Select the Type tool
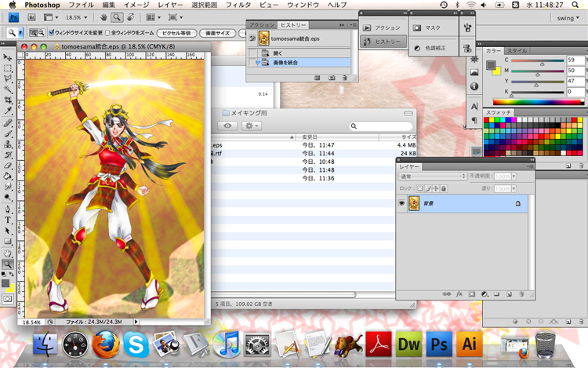Image resolution: width=588 pixels, height=368 pixels. pyautogui.click(x=7, y=220)
